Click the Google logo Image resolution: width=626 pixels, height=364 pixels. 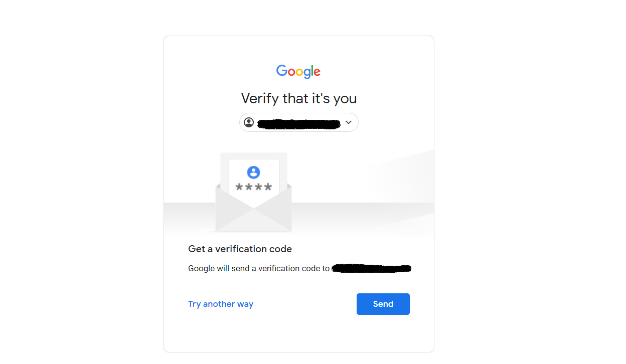298,72
